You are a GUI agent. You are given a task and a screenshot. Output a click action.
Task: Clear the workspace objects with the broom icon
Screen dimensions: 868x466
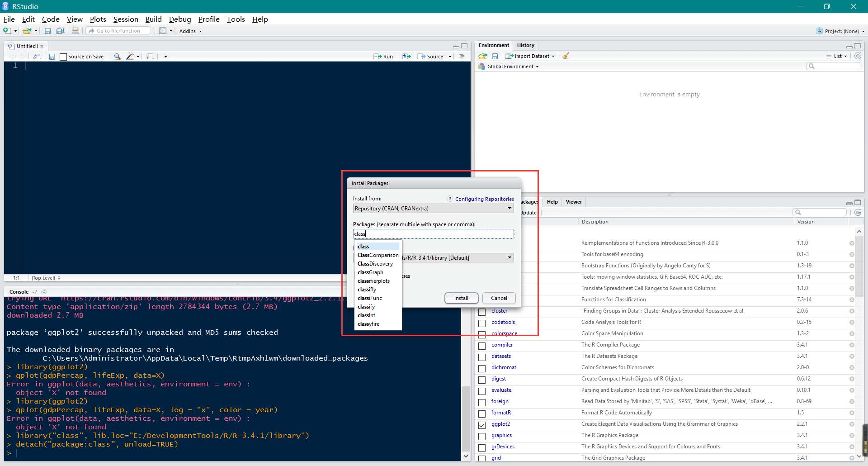coord(566,56)
